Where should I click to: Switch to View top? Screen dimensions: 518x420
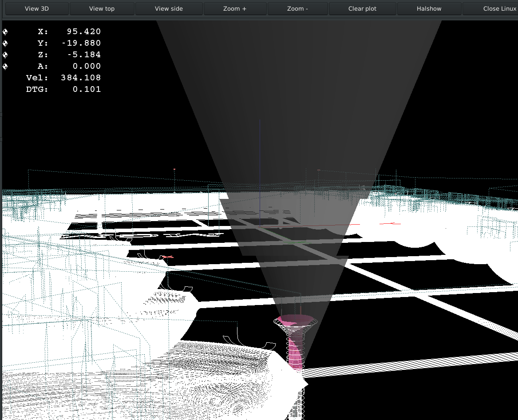102,8
